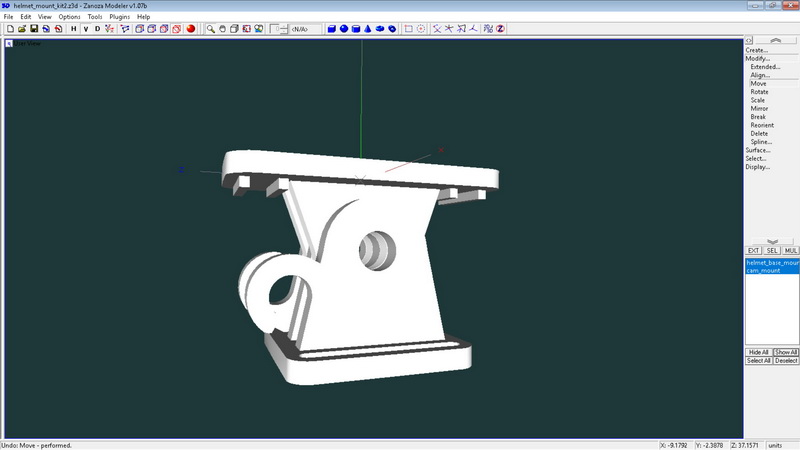800x450 pixels.
Task: Create a blue cylinder primitive
Action: 355,29
